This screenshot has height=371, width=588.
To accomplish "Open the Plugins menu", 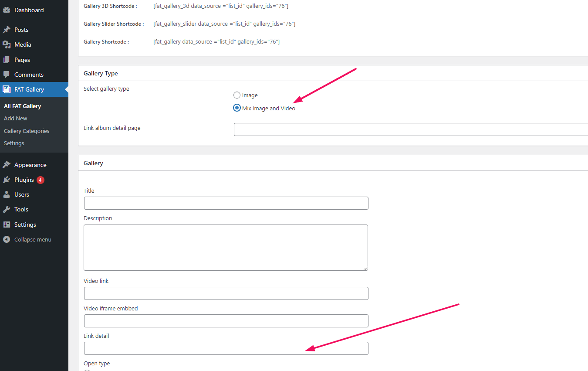I will [x=34, y=180].
